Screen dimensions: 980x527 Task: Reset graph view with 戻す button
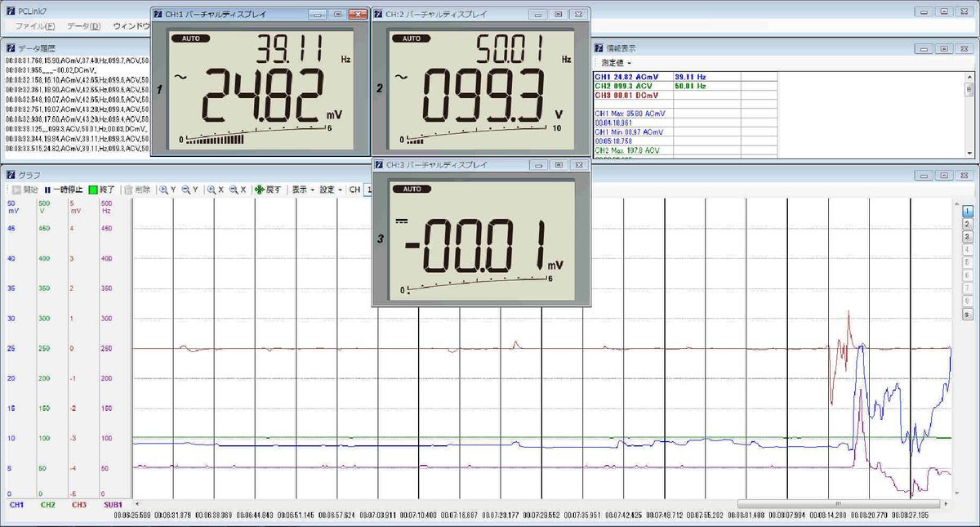[268, 190]
